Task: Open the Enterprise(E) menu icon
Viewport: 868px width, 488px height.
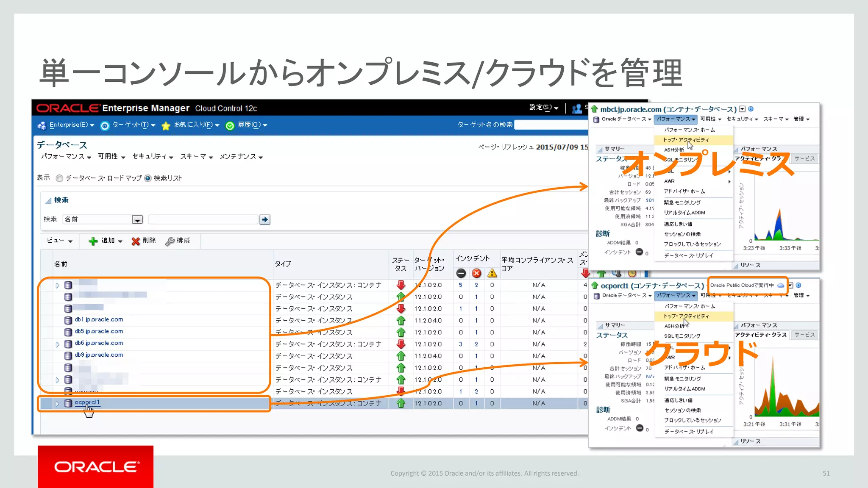Action: pyautogui.click(x=42, y=125)
